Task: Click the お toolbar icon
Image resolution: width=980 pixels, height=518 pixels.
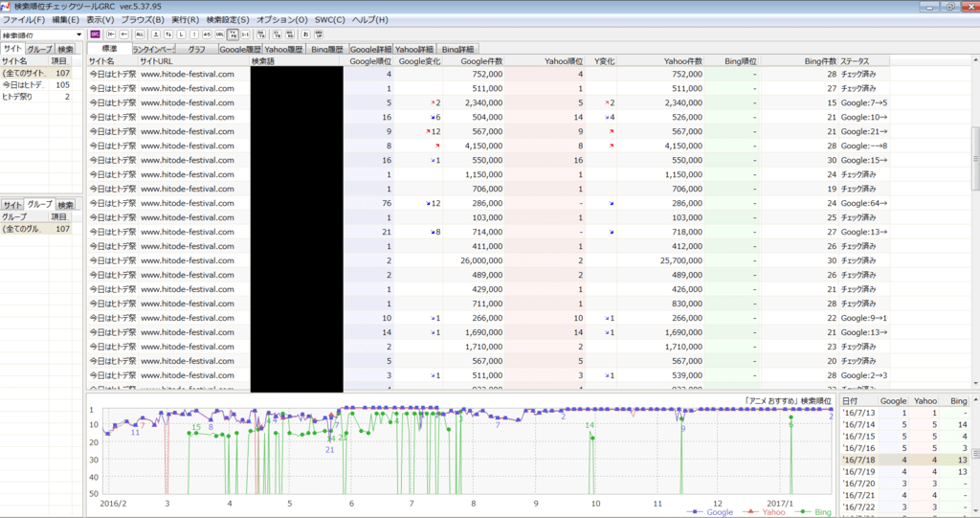Action: (306, 34)
